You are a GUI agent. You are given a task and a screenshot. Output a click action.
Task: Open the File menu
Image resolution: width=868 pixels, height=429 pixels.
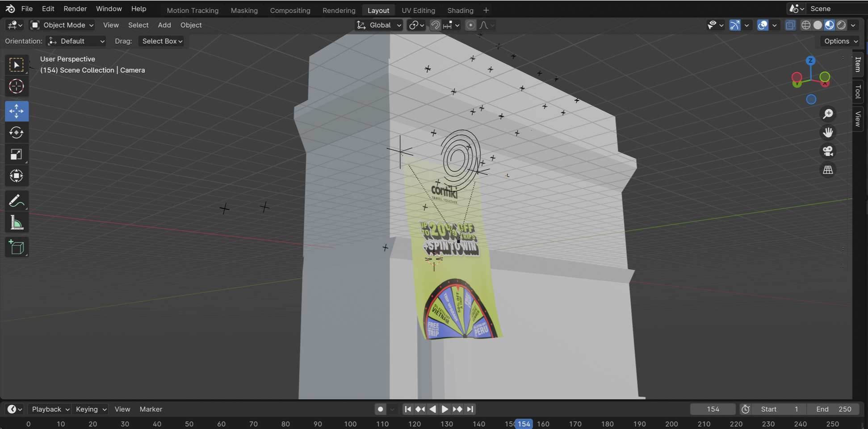pos(27,8)
